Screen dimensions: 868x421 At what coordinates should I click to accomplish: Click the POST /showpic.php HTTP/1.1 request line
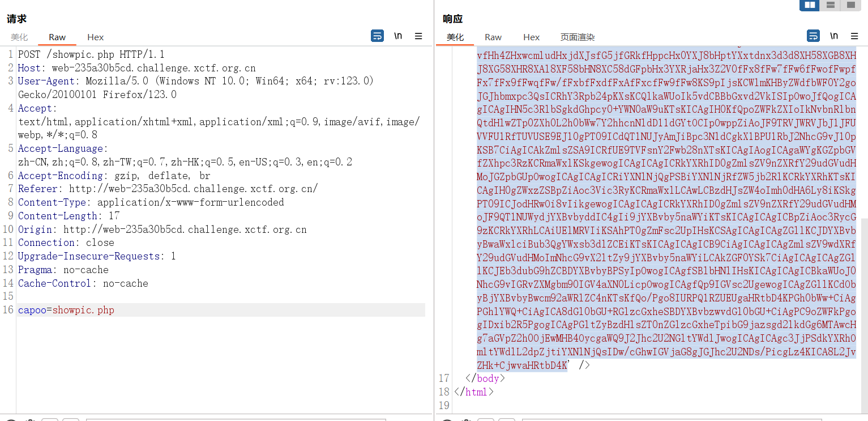(x=91, y=54)
